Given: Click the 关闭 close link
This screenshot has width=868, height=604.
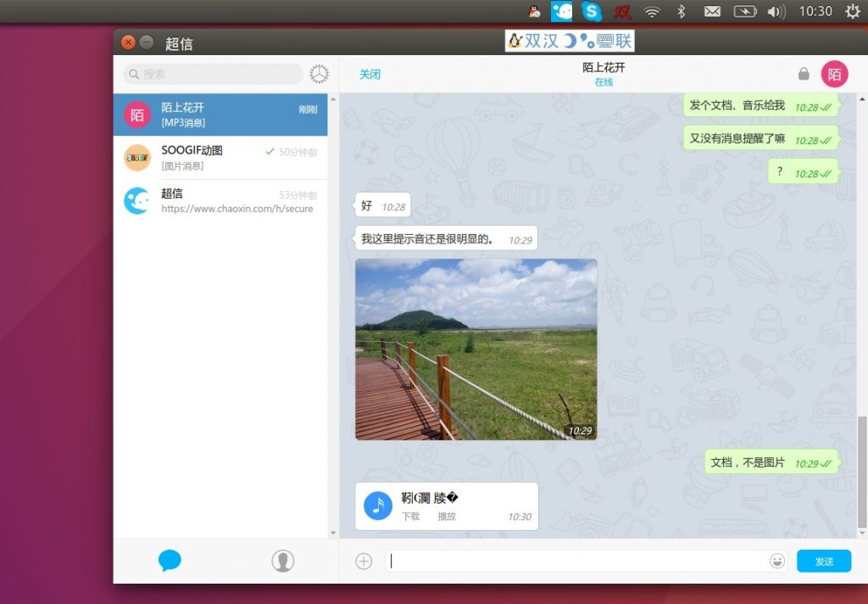Looking at the screenshot, I should pos(370,75).
